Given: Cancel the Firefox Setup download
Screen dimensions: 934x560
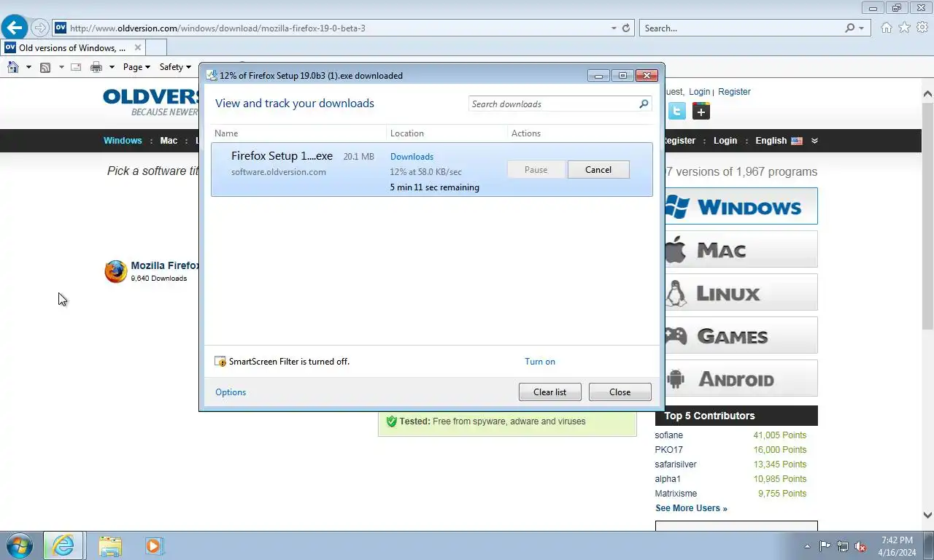Looking at the screenshot, I should (x=598, y=170).
